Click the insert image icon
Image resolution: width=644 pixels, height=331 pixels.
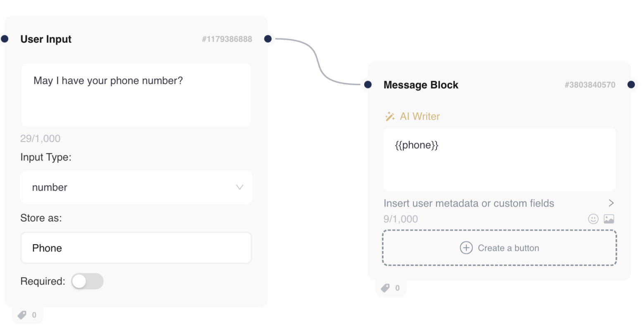pyautogui.click(x=609, y=219)
